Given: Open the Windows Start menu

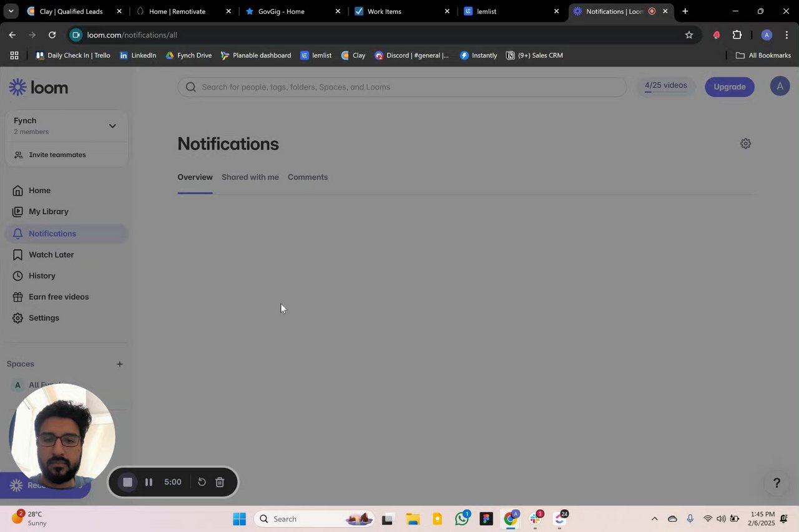Looking at the screenshot, I should [x=240, y=519].
